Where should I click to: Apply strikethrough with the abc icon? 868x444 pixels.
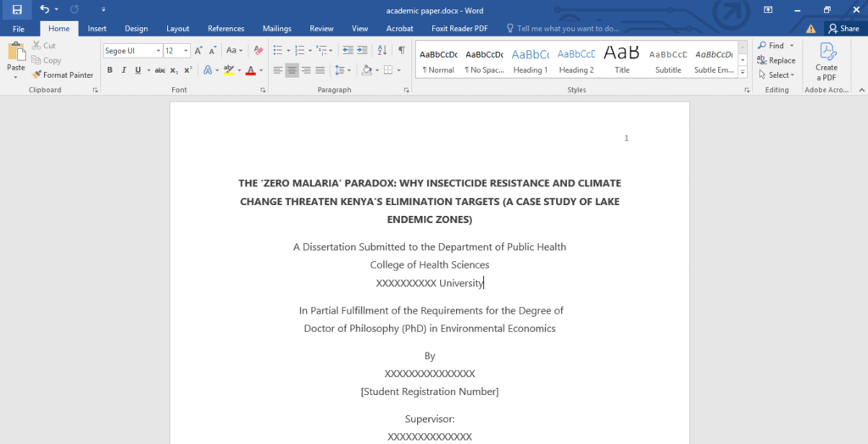[159, 70]
